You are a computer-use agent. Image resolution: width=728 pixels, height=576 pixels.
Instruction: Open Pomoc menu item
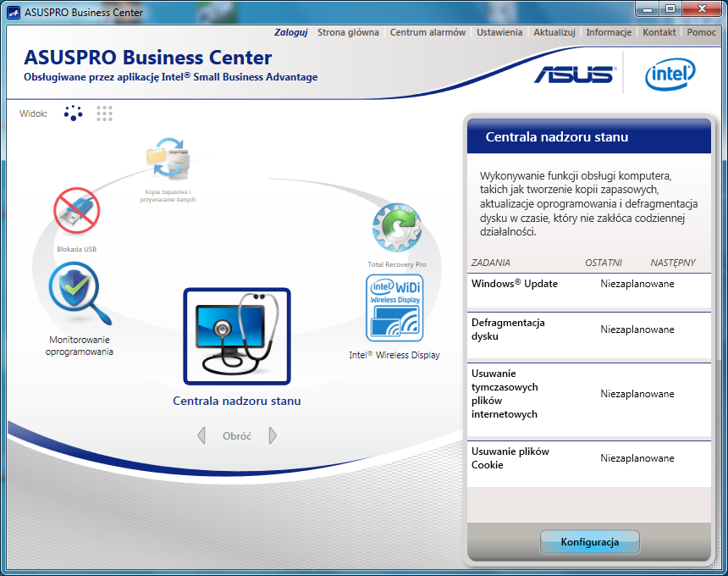tap(701, 32)
